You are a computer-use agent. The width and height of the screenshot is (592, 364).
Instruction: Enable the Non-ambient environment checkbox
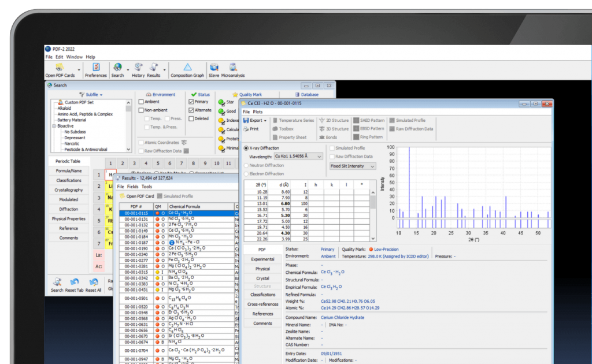(x=141, y=110)
